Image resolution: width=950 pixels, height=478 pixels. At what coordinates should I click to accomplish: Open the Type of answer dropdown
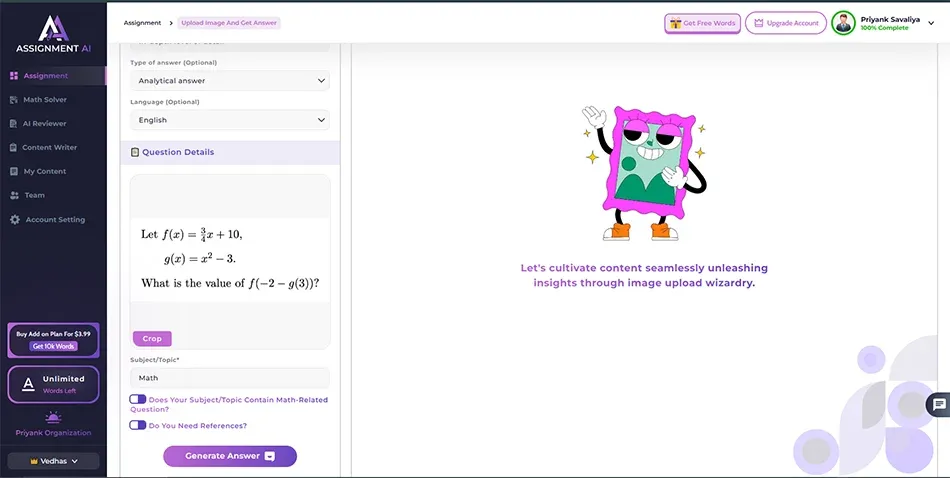click(229, 80)
